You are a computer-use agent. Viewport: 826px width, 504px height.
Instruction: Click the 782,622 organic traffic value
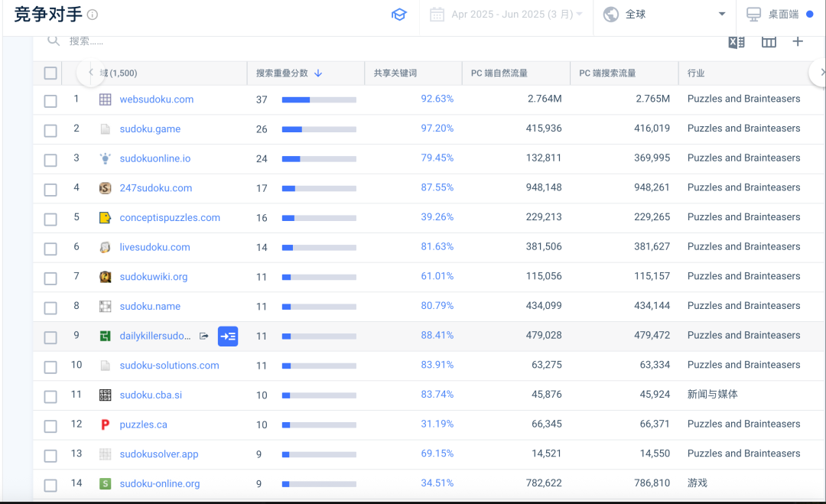[x=544, y=483]
